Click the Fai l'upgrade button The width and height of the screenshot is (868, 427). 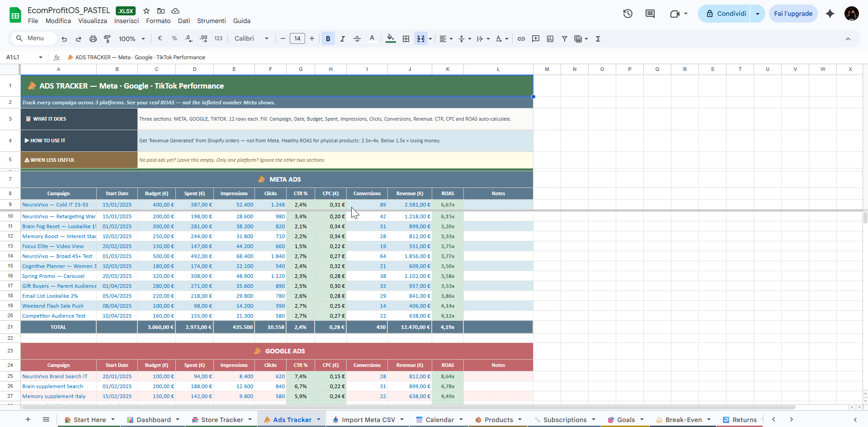tap(793, 14)
